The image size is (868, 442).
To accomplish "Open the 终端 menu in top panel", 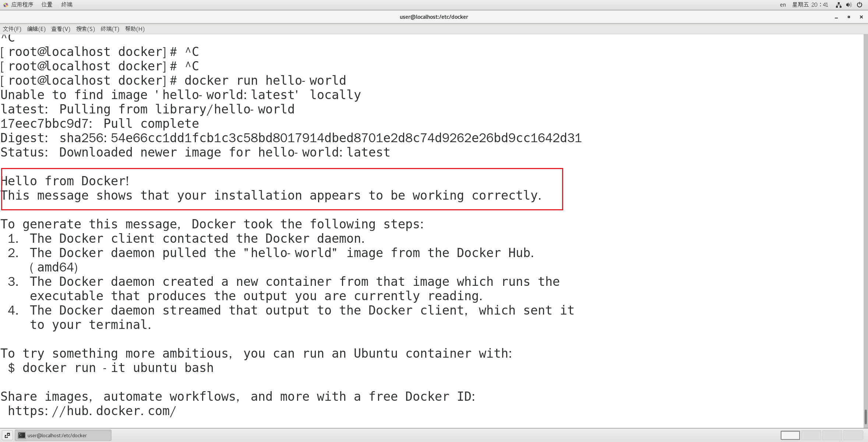I will (x=67, y=4).
